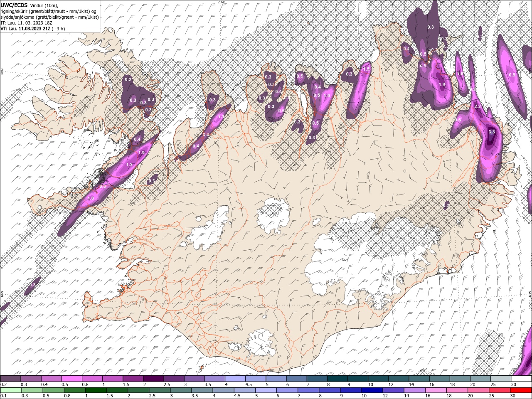Choose the deep blue 10 swatch in rain legend
532x399 pixels.
(372, 390)
